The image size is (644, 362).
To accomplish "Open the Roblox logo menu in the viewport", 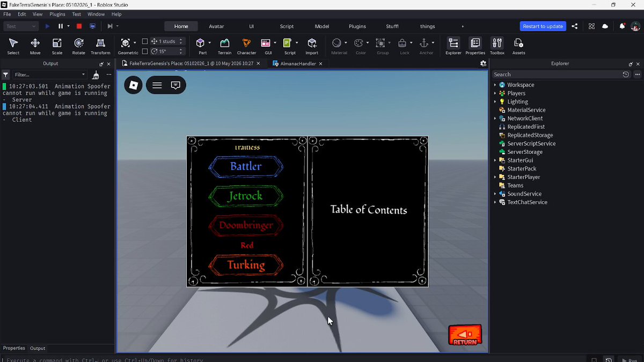I will pos(134,85).
